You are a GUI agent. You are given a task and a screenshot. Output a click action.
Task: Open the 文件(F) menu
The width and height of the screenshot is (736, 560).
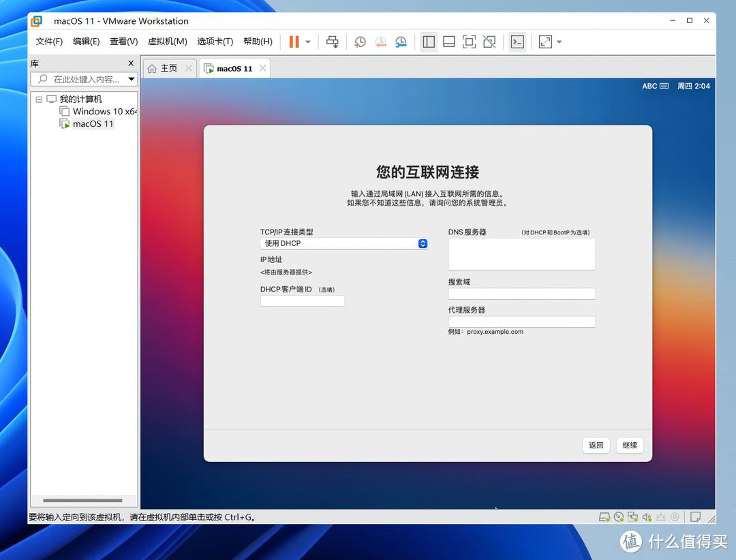(x=49, y=42)
